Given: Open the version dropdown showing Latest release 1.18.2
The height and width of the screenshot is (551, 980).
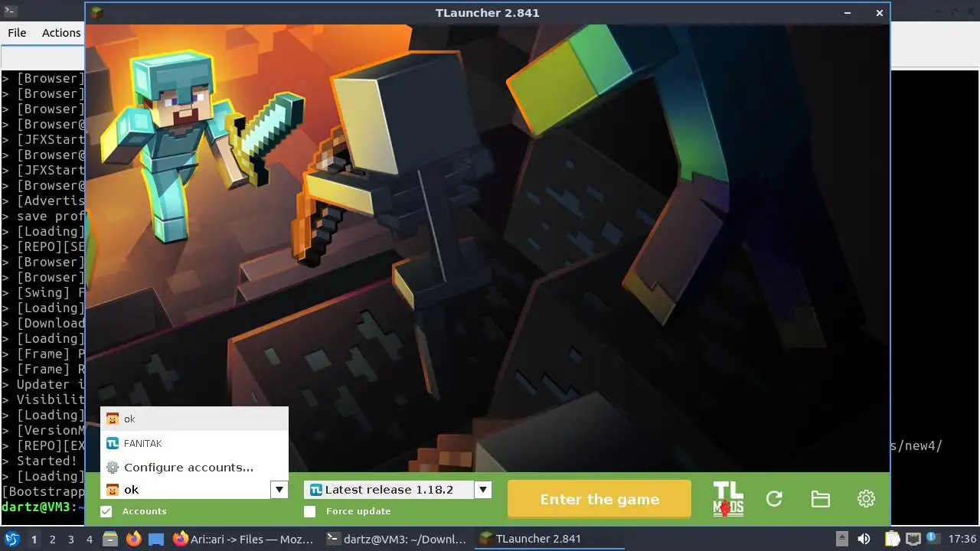Looking at the screenshot, I should [397, 490].
